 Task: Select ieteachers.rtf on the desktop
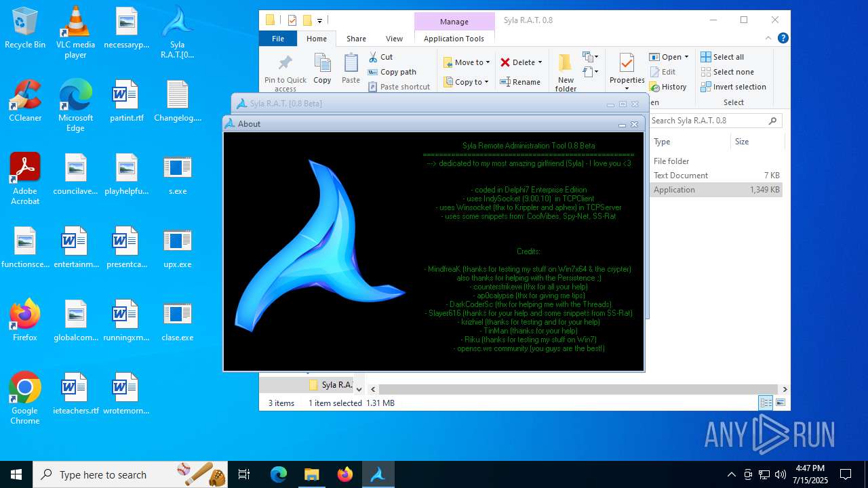(75, 394)
